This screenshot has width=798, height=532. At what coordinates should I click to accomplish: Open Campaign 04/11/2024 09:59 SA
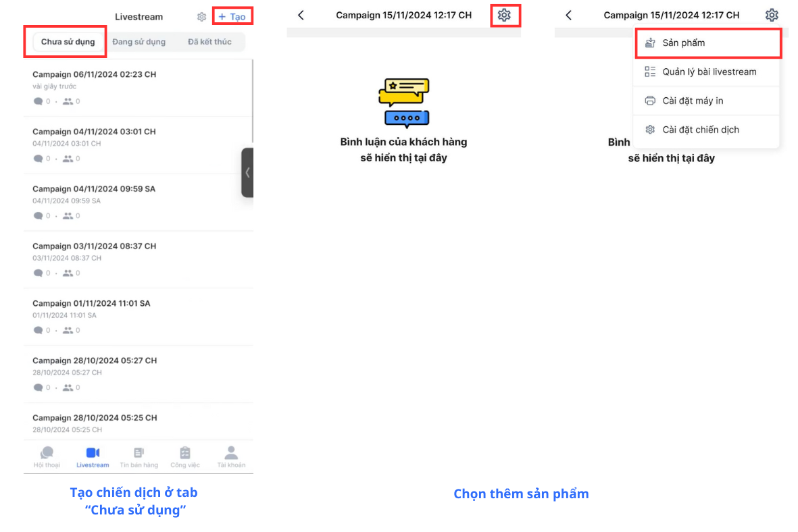click(x=138, y=203)
